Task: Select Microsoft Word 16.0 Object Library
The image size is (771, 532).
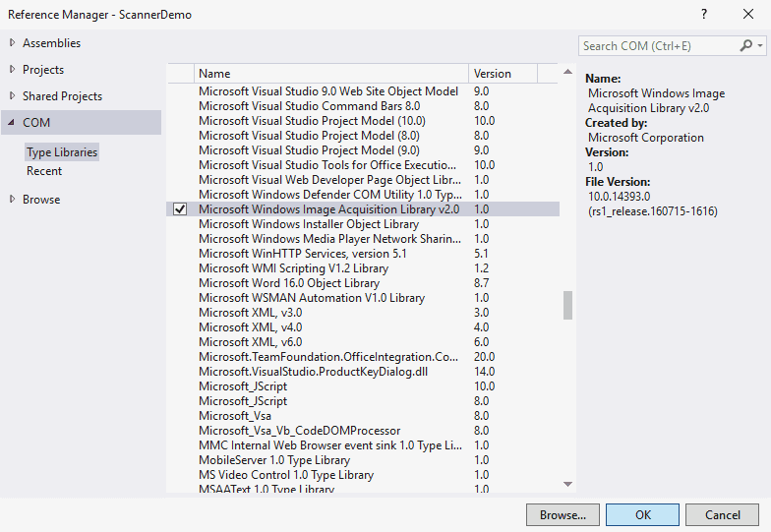Action: (x=363, y=283)
